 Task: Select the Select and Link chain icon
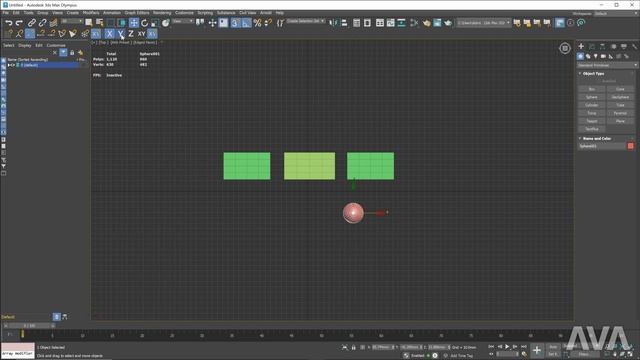pos(32,23)
